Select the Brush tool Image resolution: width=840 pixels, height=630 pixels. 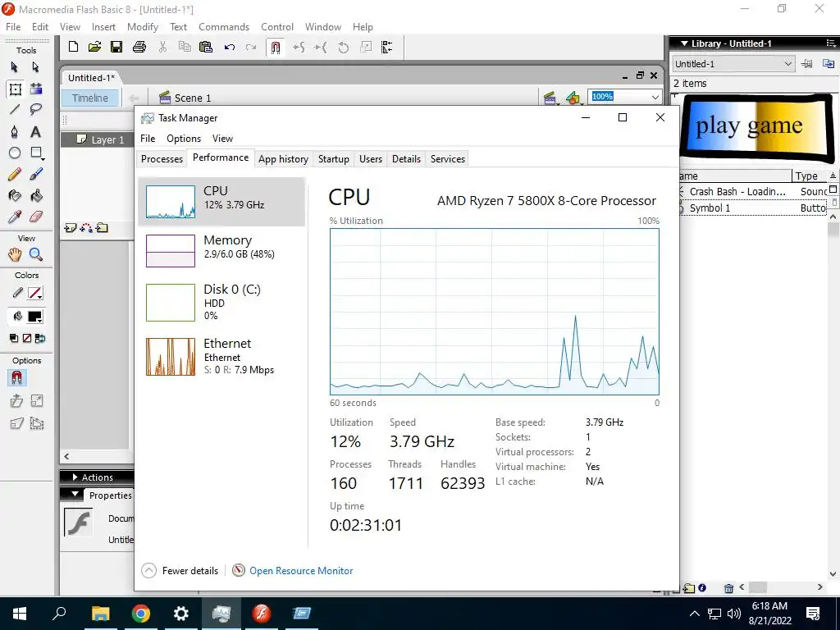click(x=36, y=174)
